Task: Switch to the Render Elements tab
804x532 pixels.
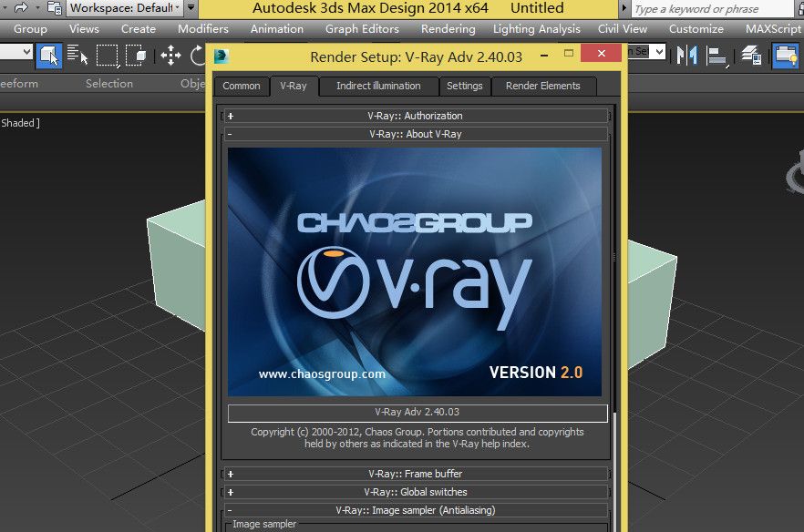Action: tap(543, 87)
